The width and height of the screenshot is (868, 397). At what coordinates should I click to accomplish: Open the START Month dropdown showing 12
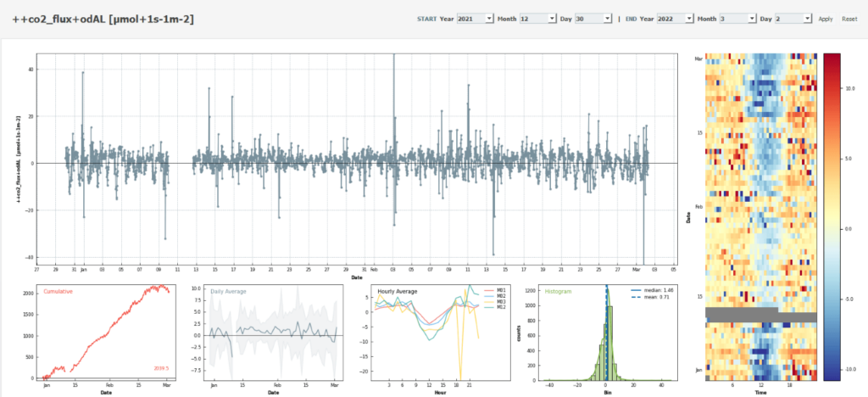tap(537, 19)
